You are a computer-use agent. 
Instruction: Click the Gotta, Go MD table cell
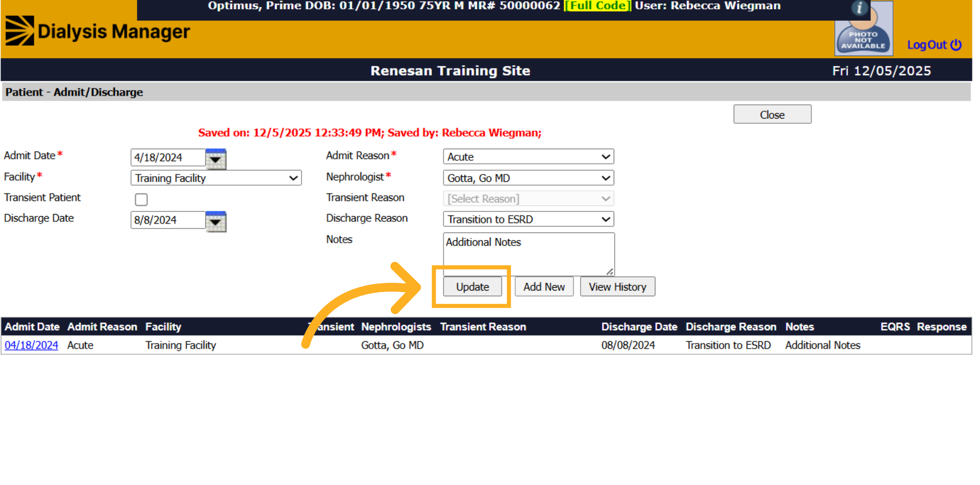392,345
